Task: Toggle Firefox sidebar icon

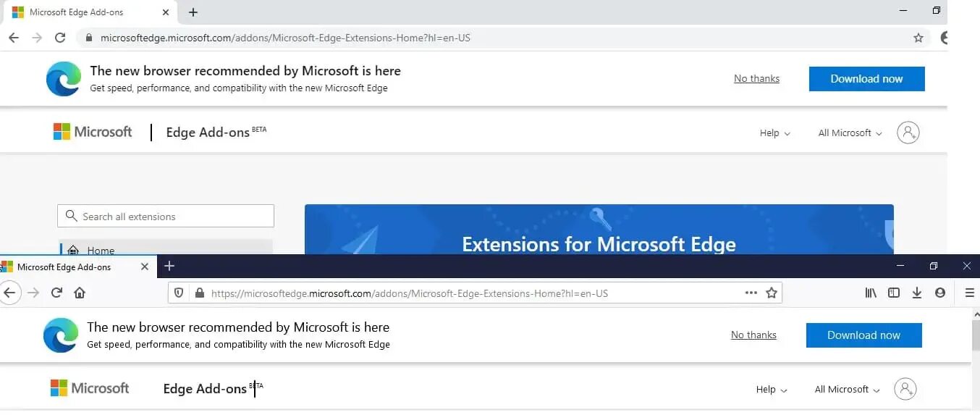Action: pyautogui.click(x=894, y=293)
